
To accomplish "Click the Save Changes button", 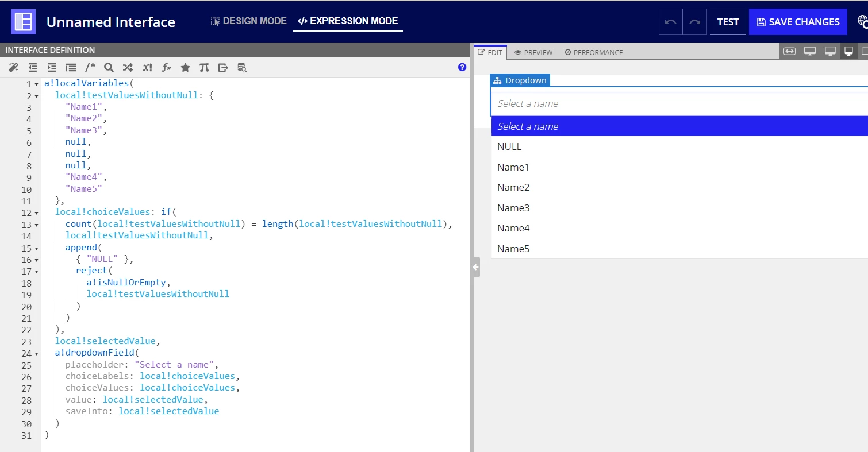I will click(798, 22).
